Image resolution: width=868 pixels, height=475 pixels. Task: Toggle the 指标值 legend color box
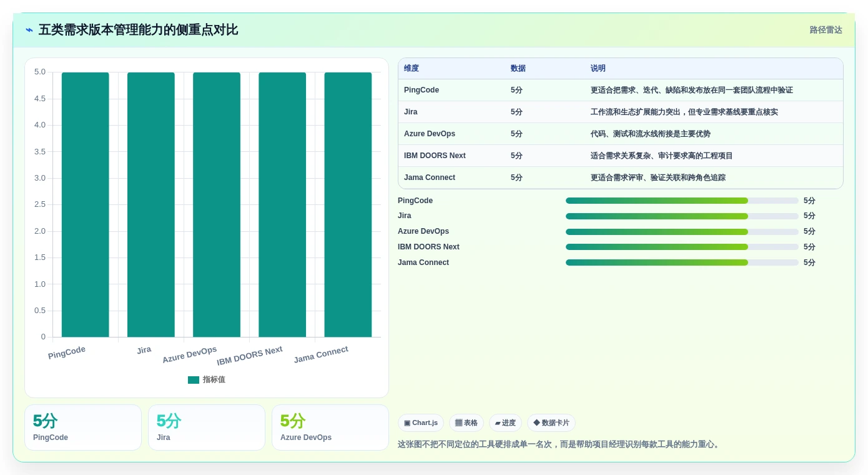(x=194, y=380)
